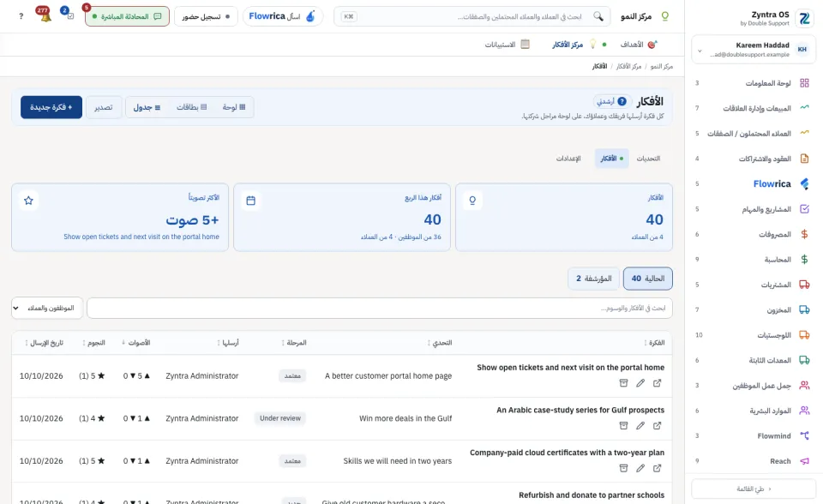Click the Zyntra OS logo icon
The height and width of the screenshot is (504, 823).
point(804,18)
